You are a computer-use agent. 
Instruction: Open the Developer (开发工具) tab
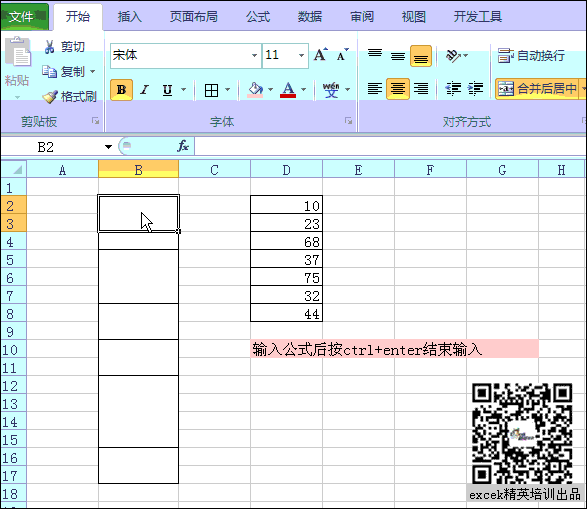[478, 16]
